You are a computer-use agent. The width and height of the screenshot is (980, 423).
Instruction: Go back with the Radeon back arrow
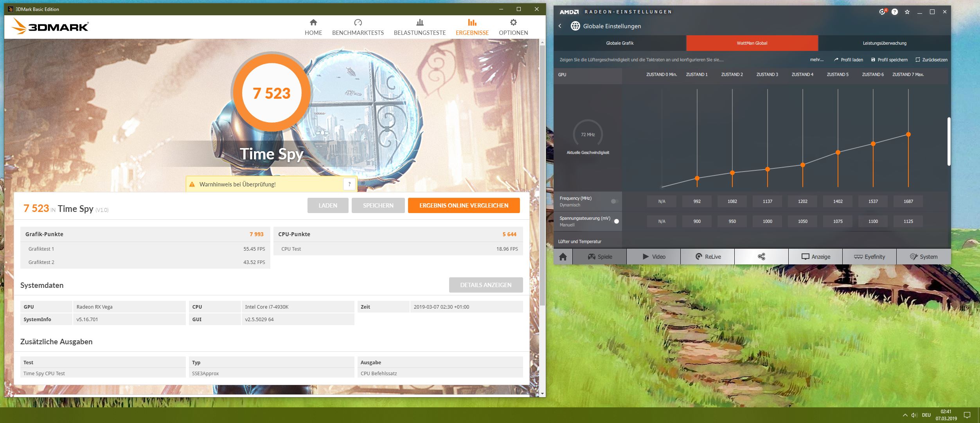click(560, 26)
